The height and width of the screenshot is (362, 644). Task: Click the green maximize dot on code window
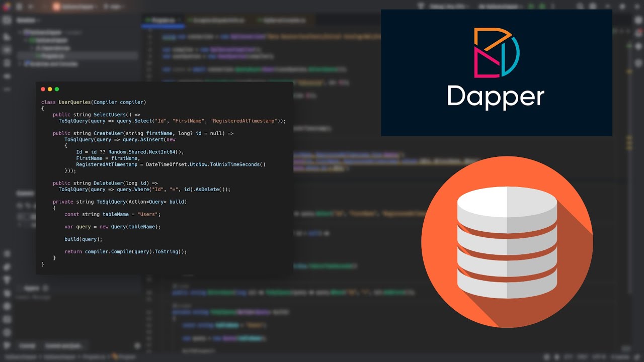pos(57,89)
